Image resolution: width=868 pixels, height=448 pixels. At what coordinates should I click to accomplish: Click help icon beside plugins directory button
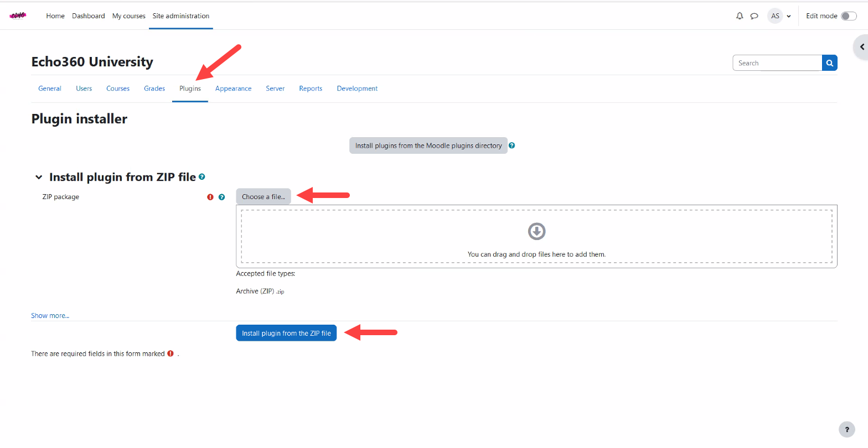[x=512, y=145]
